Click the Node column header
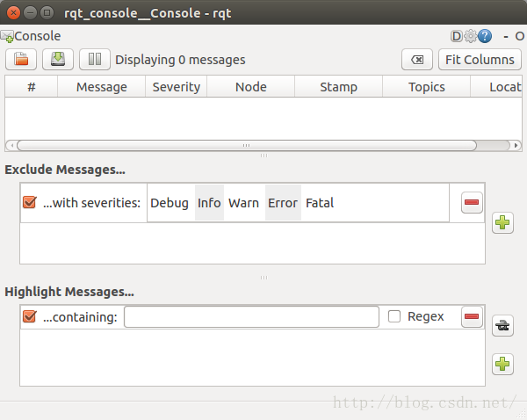This screenshot has width=527, height=420. click(x=250, y=87)
